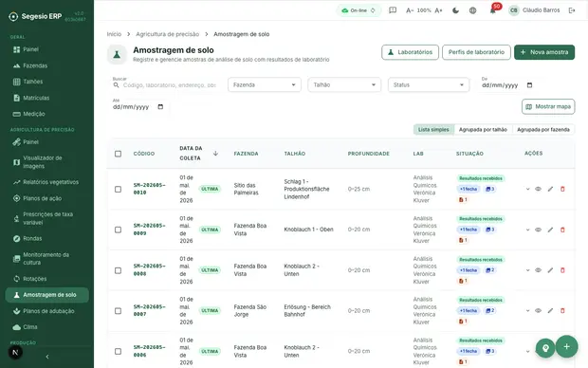Open Rotações sidebar item
This screenshot has height=368, width=588.
pyautogui.click(x=46, y=279)
